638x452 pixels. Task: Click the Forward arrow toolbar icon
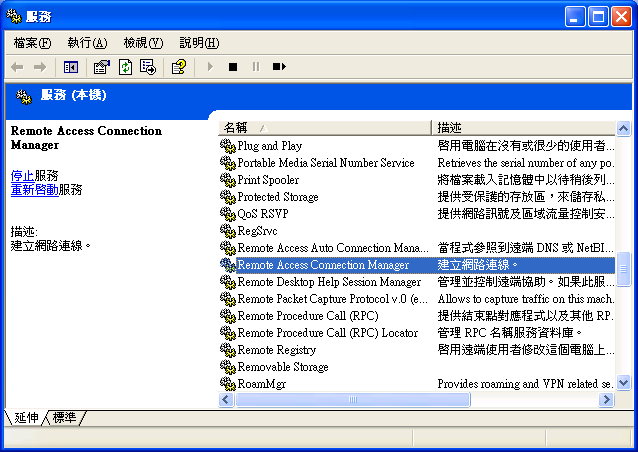[40, 67]
